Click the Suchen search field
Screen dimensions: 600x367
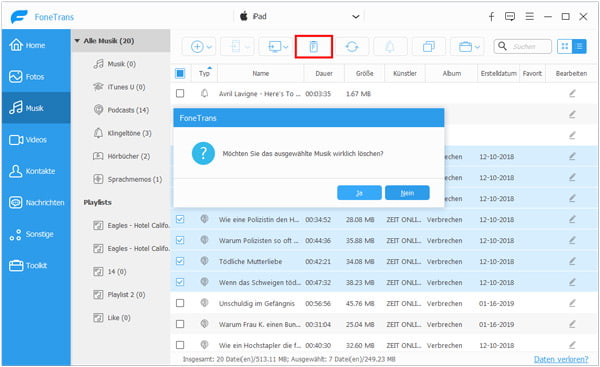click(x=523, y=46)
